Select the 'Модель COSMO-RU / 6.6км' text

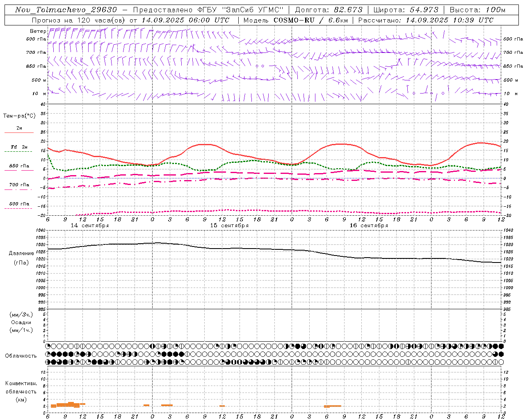(296, 20)
